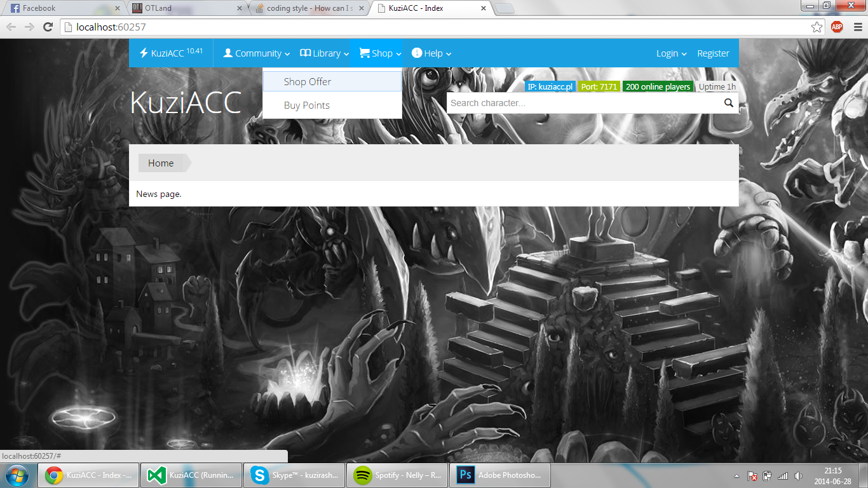The width and height of the screenshot is (868, 488).
Task: Open the Login dropdown
Action: 672,53
